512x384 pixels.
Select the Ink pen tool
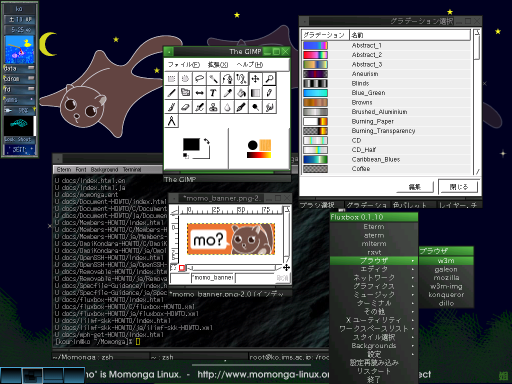pyautogui.click(x=241, y=107)
